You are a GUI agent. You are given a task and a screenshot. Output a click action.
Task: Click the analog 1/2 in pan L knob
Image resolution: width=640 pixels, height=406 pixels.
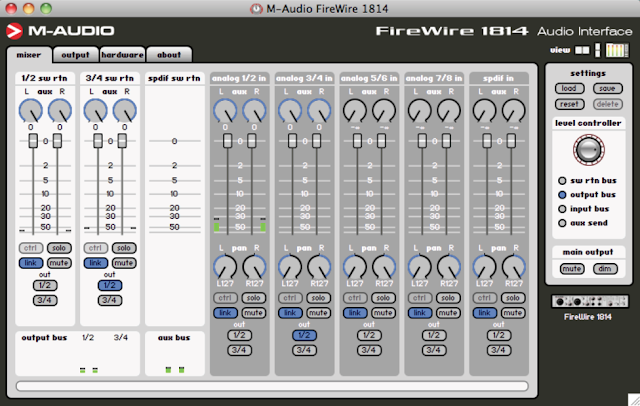click(x=225, y=267)
